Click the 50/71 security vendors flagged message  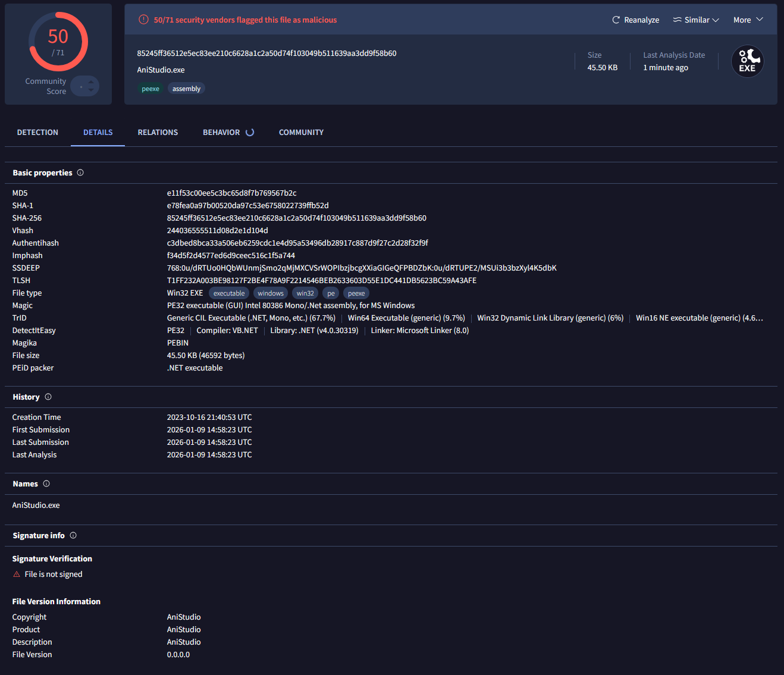click(245, 20)
